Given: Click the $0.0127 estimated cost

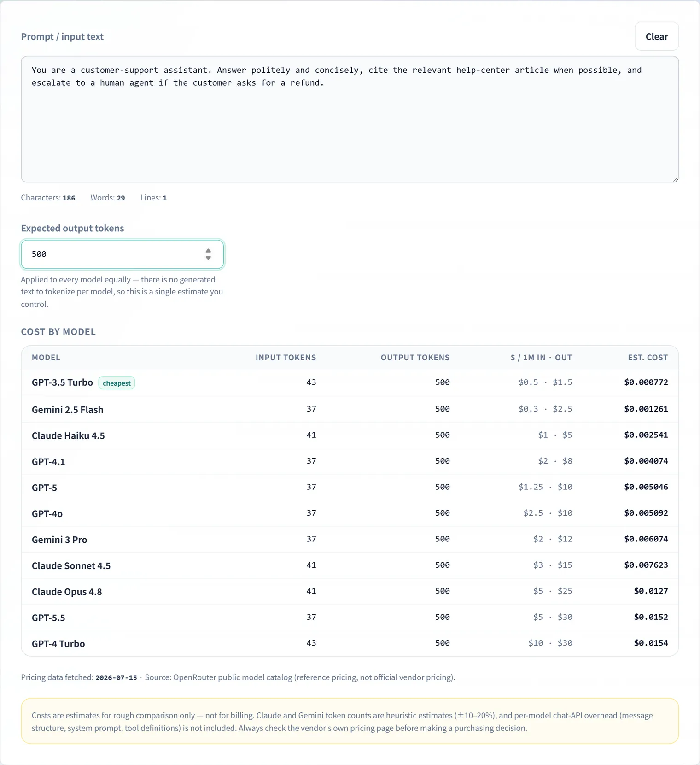Looking at the screenshot, I should [651, 591].
